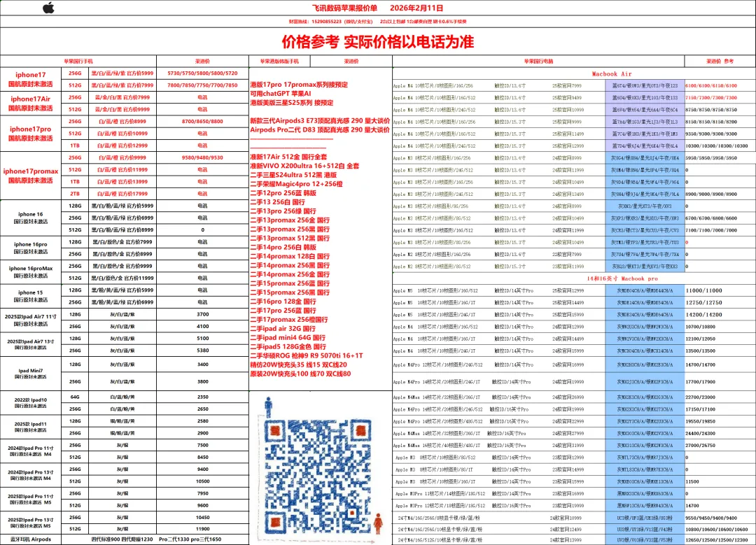Select price cell '8700/8650/8800'
The image size is (756, 545).
coord(202,122)
